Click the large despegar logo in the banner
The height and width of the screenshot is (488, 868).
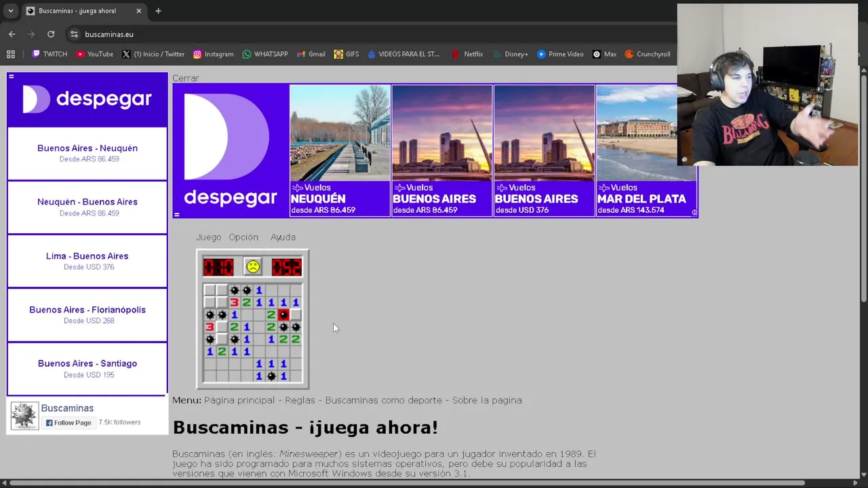pos(231,150)
